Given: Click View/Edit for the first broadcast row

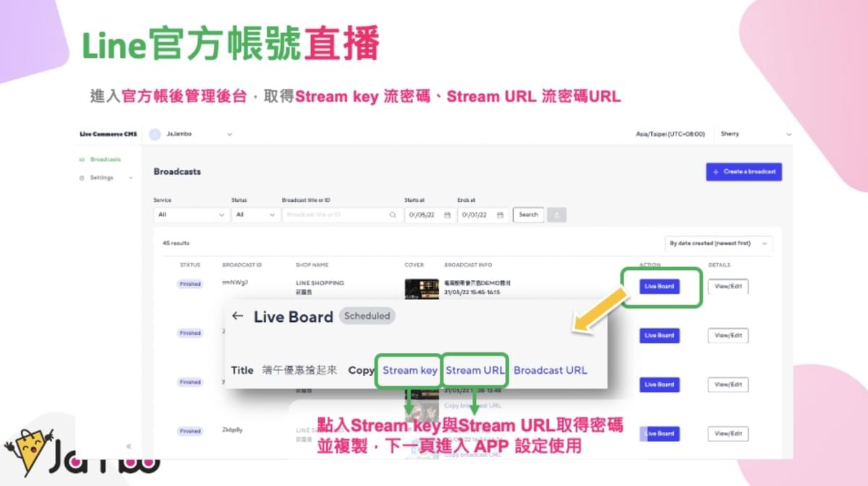Looking at the screenshot, I should [728, 286].
